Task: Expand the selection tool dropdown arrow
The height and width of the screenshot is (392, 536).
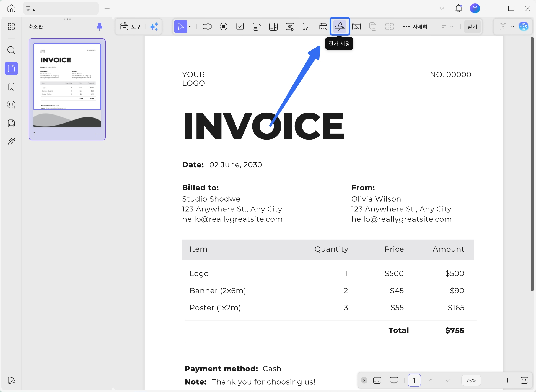Action: (x=190, y=27)
